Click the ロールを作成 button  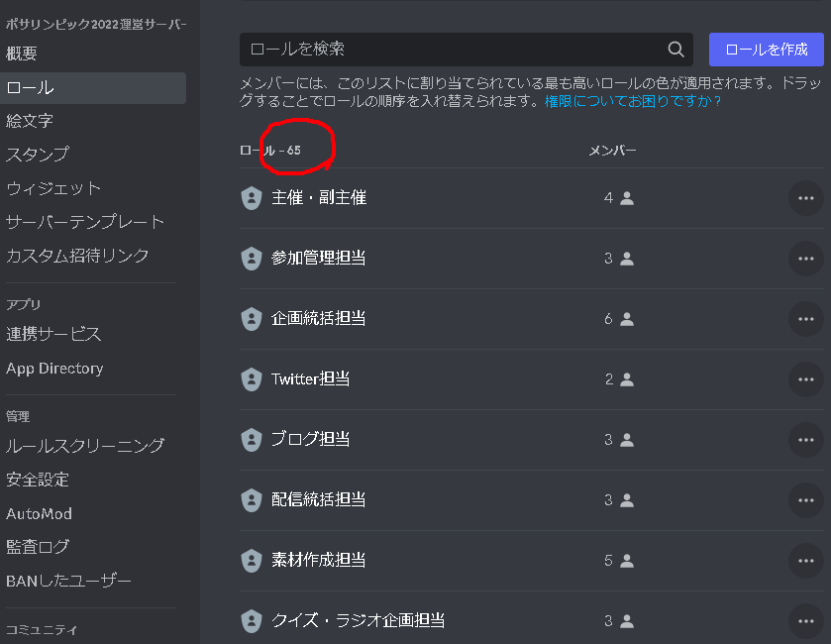tap(767, 50)
